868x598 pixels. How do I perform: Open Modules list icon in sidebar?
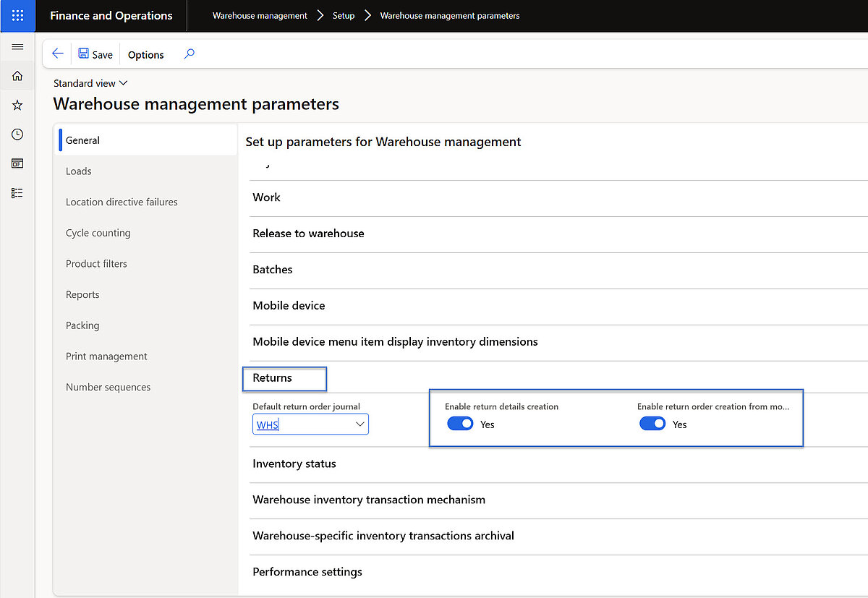(17, 192)
